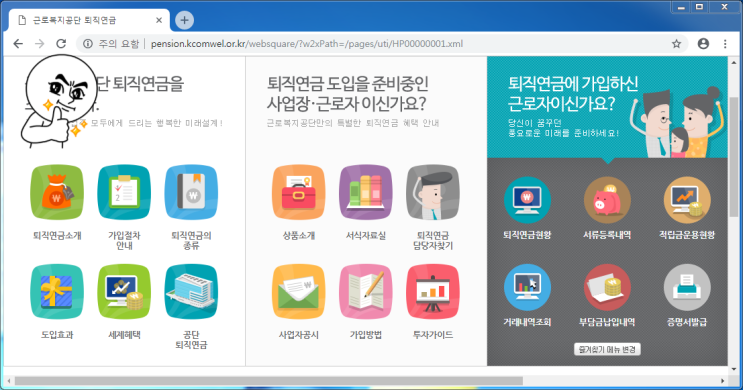Reload the page with refresh icon
This screenshot has width=743, height=390.
pos(61,44)
